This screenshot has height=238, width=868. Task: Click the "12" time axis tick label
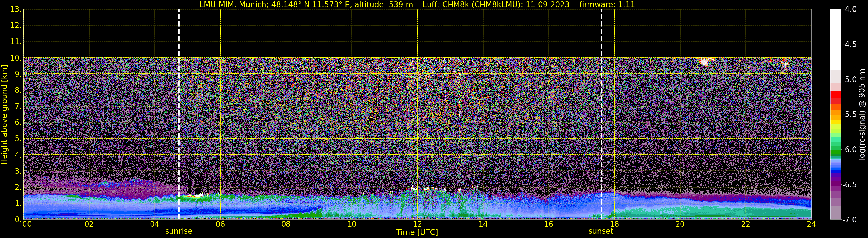click(417, 224)
